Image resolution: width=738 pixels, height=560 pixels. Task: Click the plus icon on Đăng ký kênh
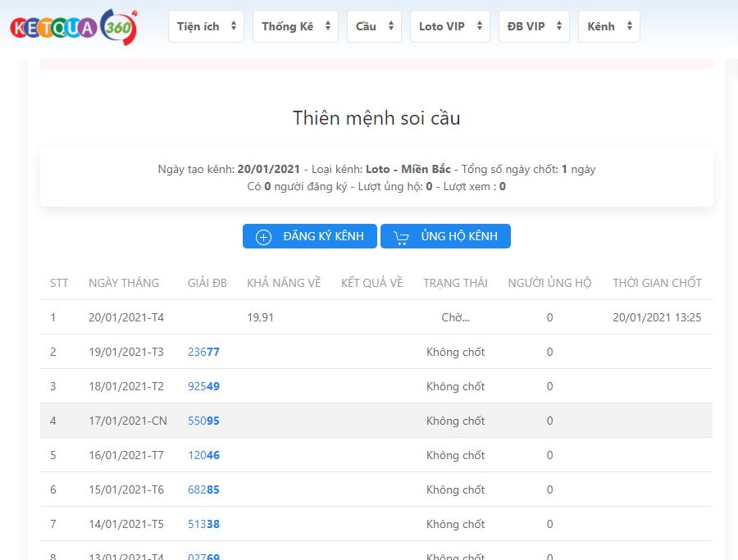263,237
